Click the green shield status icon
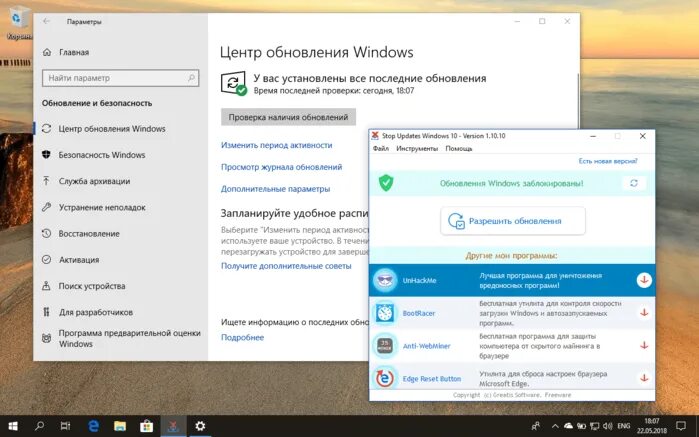Screen dimensions: 699x437 click(x=386, y=183)
